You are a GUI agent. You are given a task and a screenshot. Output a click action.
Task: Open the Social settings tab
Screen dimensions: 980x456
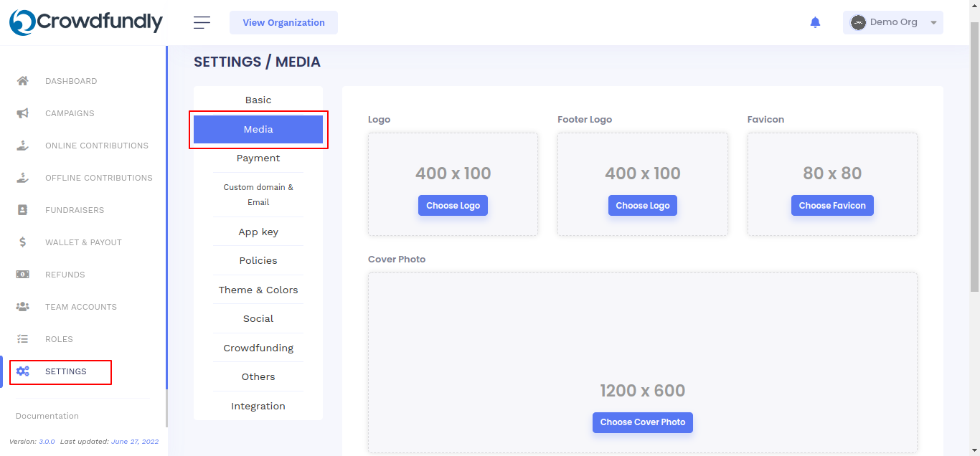[258, 319]
